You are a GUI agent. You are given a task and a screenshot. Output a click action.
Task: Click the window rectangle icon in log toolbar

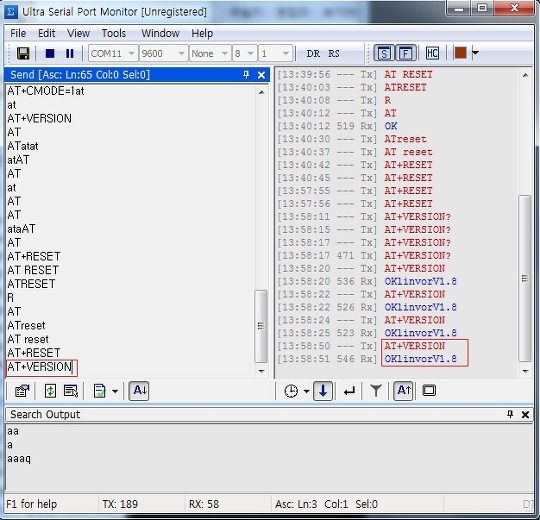tap(429, 391)
